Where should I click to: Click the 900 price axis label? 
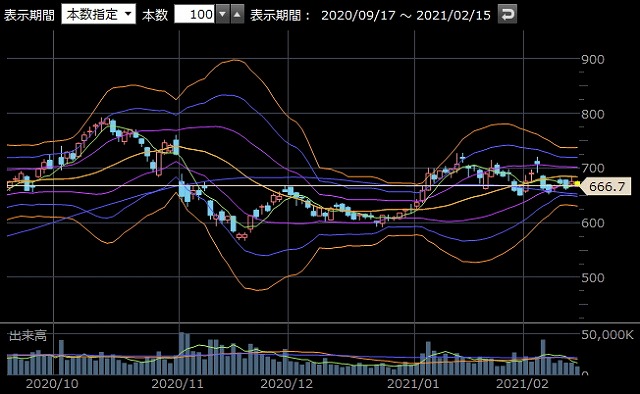tap(593, 60)
